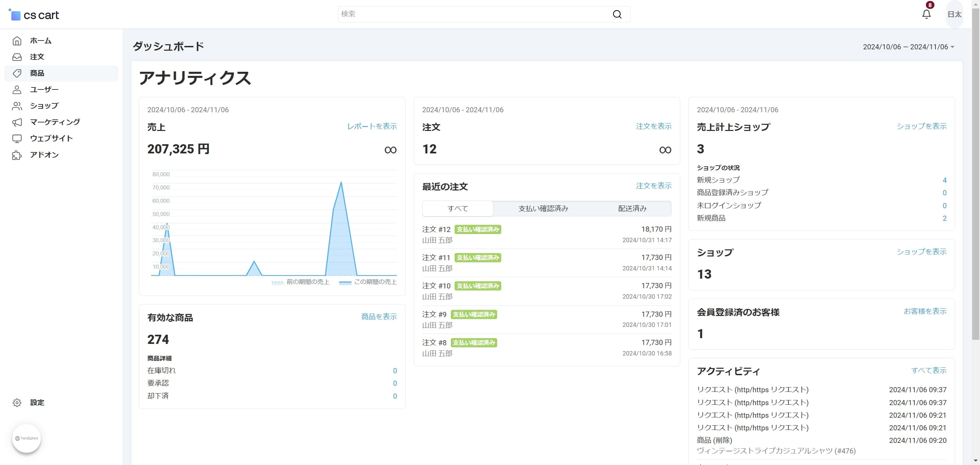The image size is (980, 465).
Task: Toggle この期間の売上 chart legend
Action: (x=368, y=282)
